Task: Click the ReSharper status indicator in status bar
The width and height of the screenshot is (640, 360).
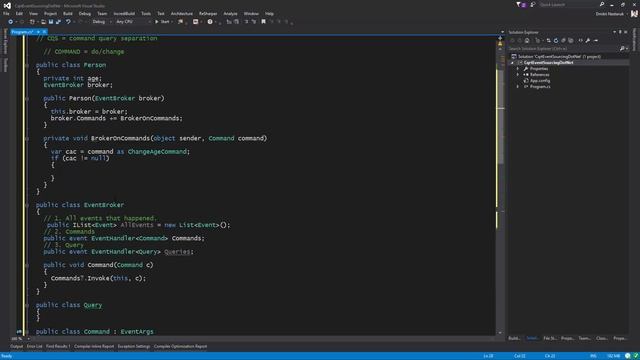Action: (x=636, y=356)
